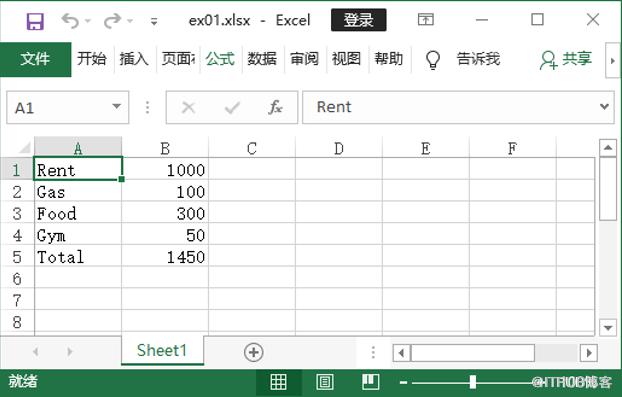Select cell with value 1450
Image resolution: width=622 pixels, height=397 pixels.
165,256
